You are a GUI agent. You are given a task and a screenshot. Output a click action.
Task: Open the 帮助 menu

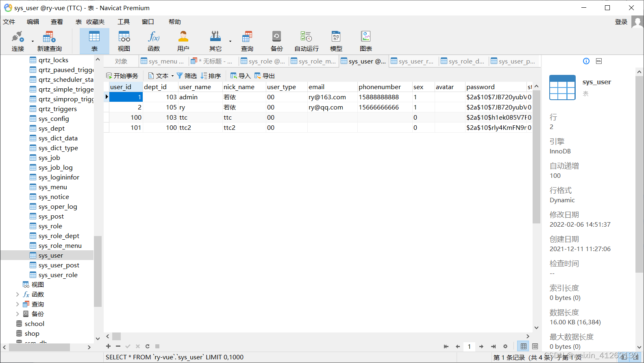pos(175,22)
